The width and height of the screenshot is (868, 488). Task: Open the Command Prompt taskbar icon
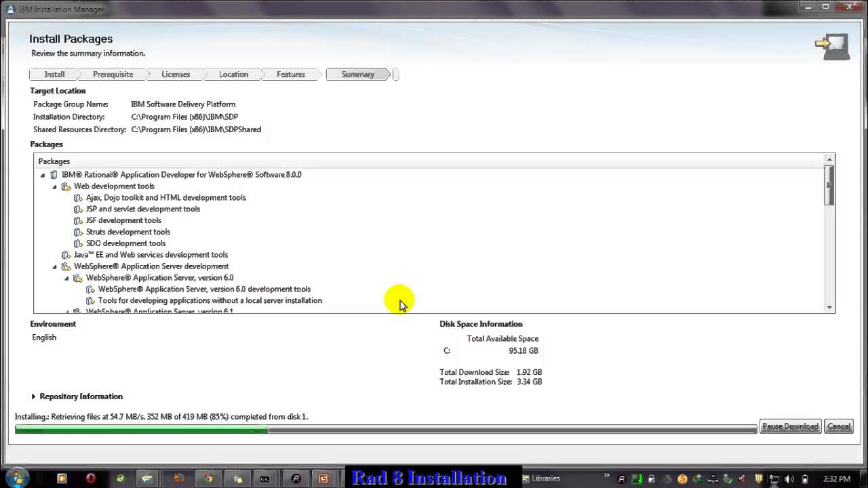265,479
